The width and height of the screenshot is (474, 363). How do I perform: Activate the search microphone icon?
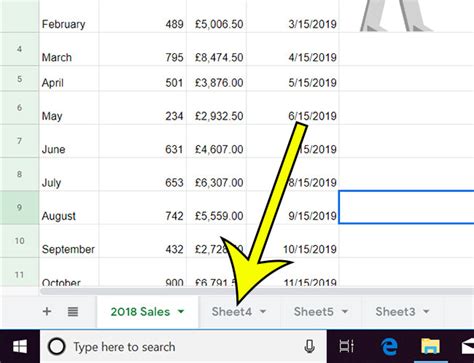pos(309,347)
